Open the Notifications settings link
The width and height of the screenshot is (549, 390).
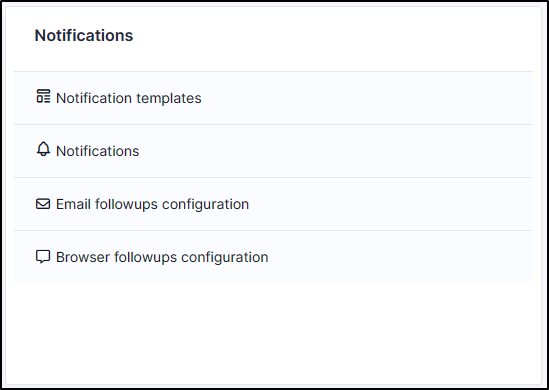click(97, 151)
